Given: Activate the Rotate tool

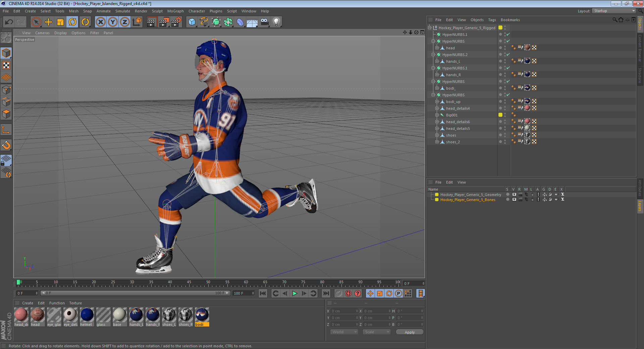Looking at the screenshot, I should pos(72,22).
